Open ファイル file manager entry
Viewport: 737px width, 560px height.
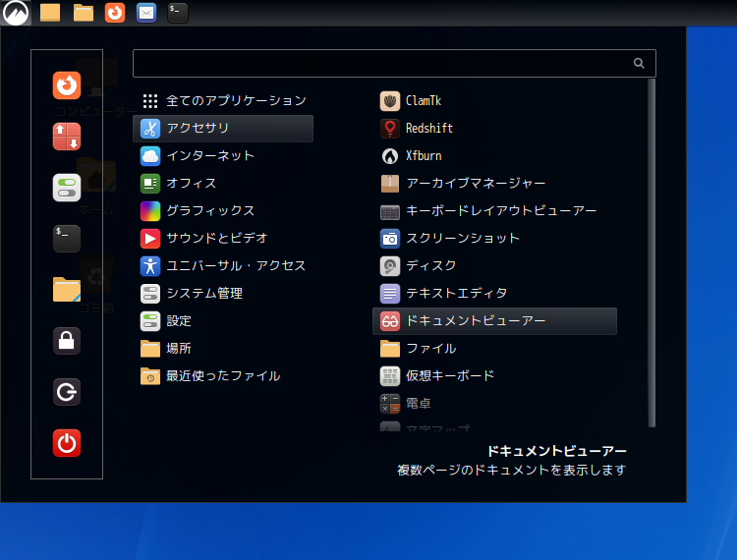tap(494, 349)
